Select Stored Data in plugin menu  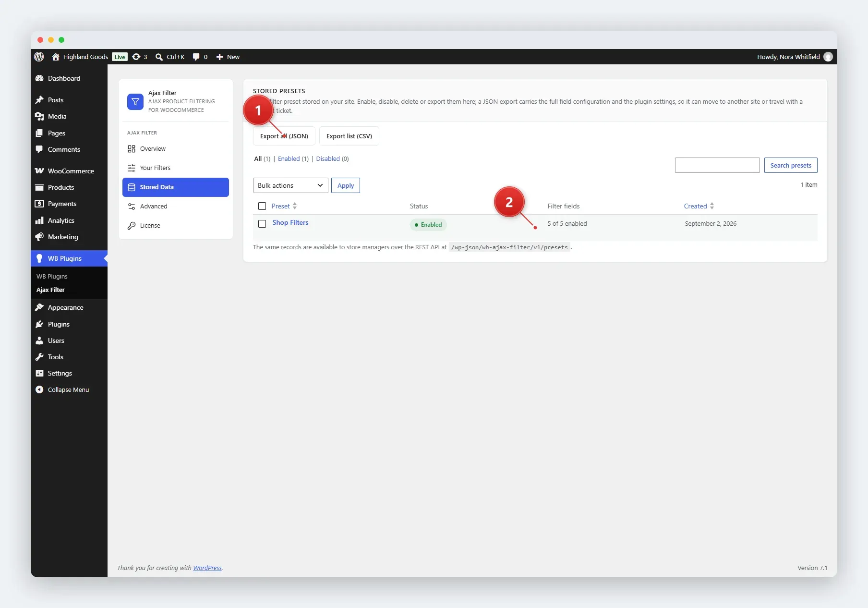[176, 187]
